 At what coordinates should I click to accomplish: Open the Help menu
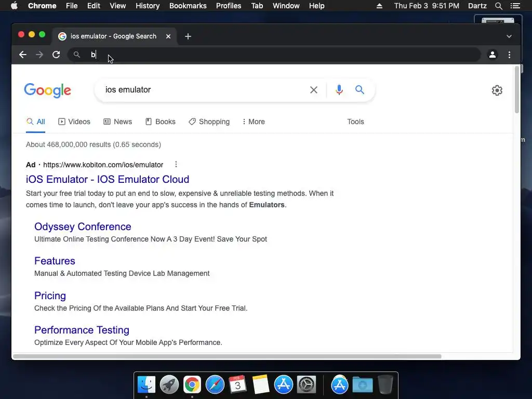316,6
